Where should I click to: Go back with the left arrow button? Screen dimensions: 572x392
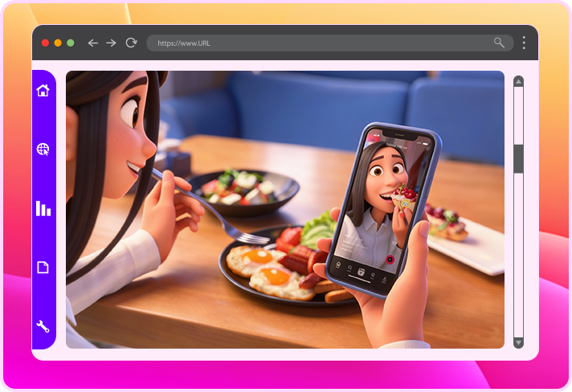coord(92,43)
